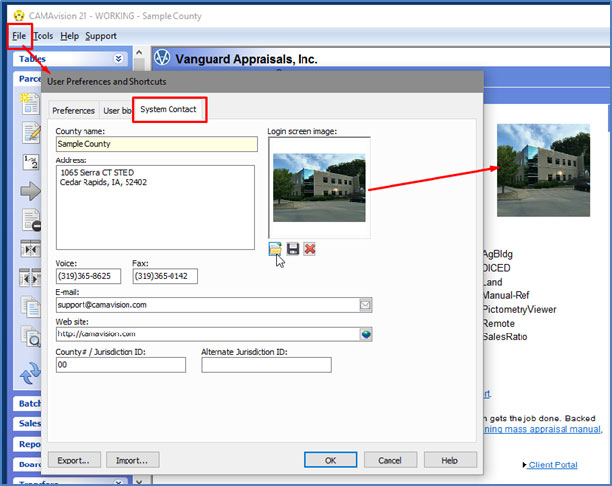The height and width of the screenshot is (486, 612).
Task: Click the Export... button
Action: (74, 460)
